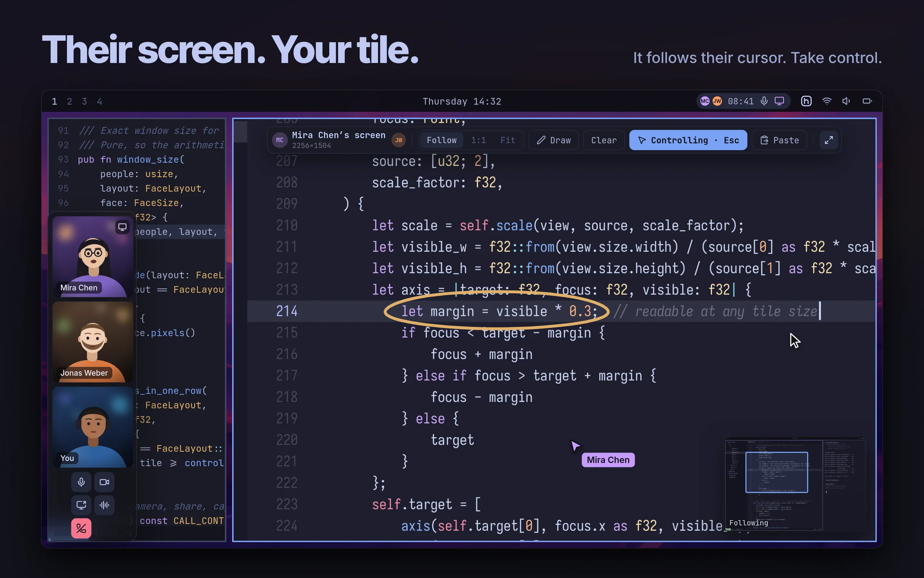
Task: Select Mira Chen's video tile
Action: click(93, 257)
